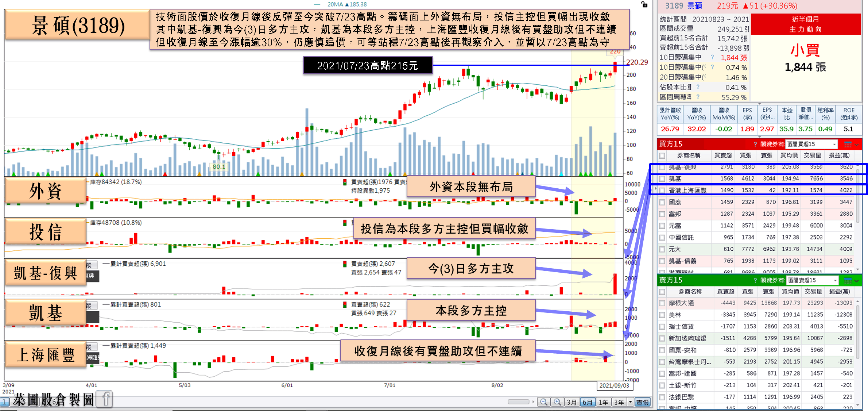Expand chevron at right of 賣方15 header
Image resolution: width=868 pixels, height=419 pixels.
click(x=857, y=281)
